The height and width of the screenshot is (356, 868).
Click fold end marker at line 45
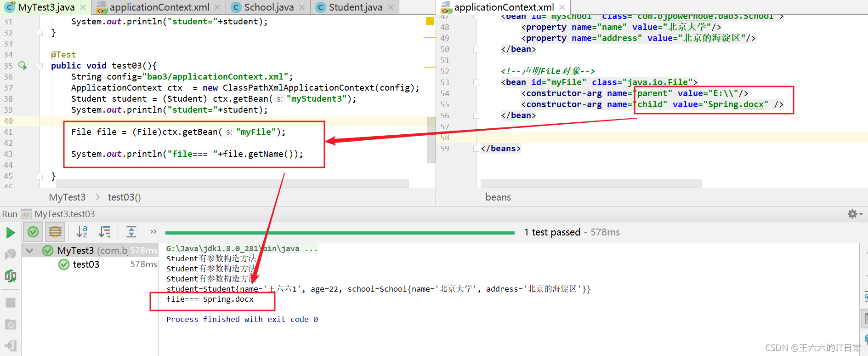point(40,176)
